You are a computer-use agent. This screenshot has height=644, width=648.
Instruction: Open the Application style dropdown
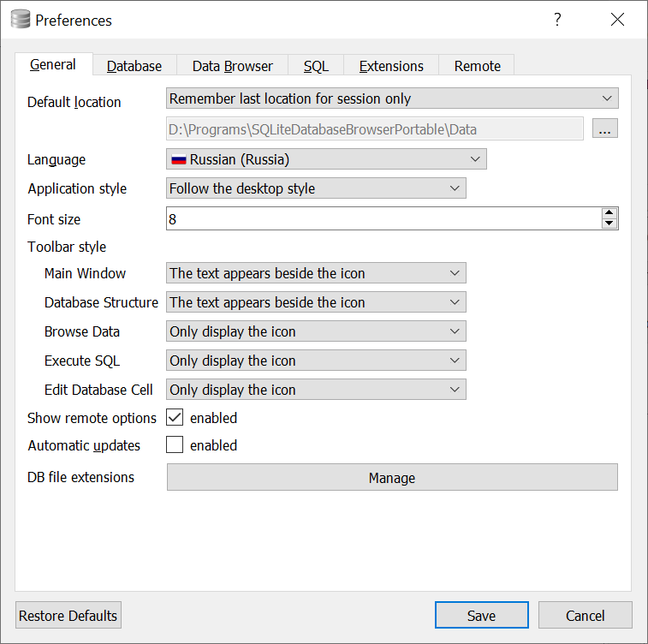click(316, 188)
